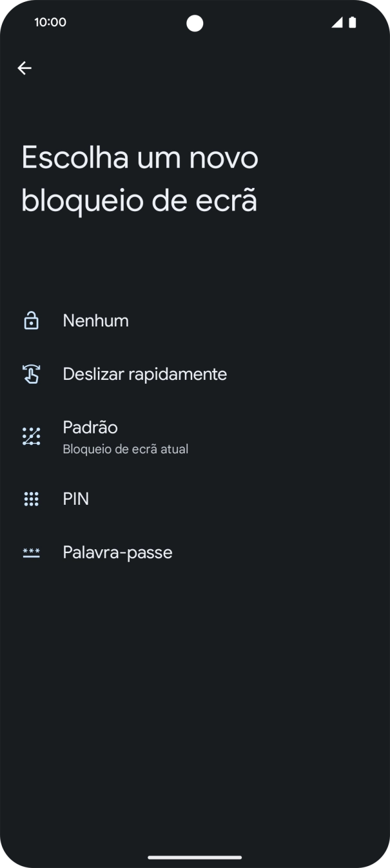Select the Nenhum lock option
The width and height of the screenshot is (390, 868).
(95, 320)
